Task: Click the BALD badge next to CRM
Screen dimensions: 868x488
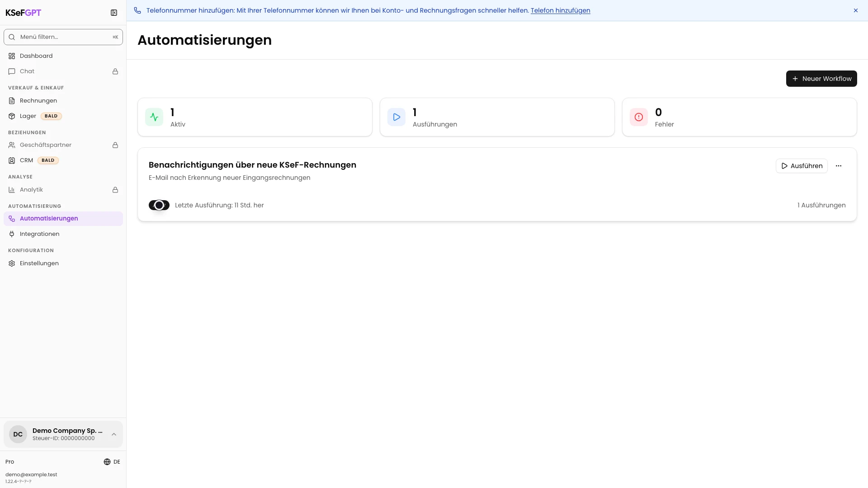Action: [48, 160]
